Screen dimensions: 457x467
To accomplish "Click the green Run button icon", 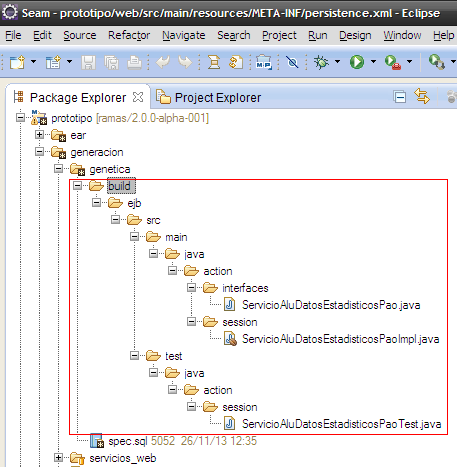I will pos(357,62).
